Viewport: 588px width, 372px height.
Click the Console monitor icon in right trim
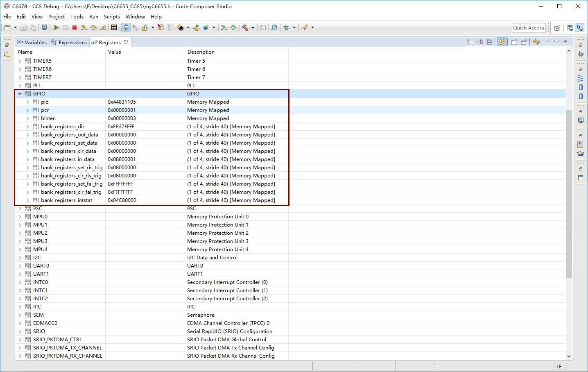(581, 120)
